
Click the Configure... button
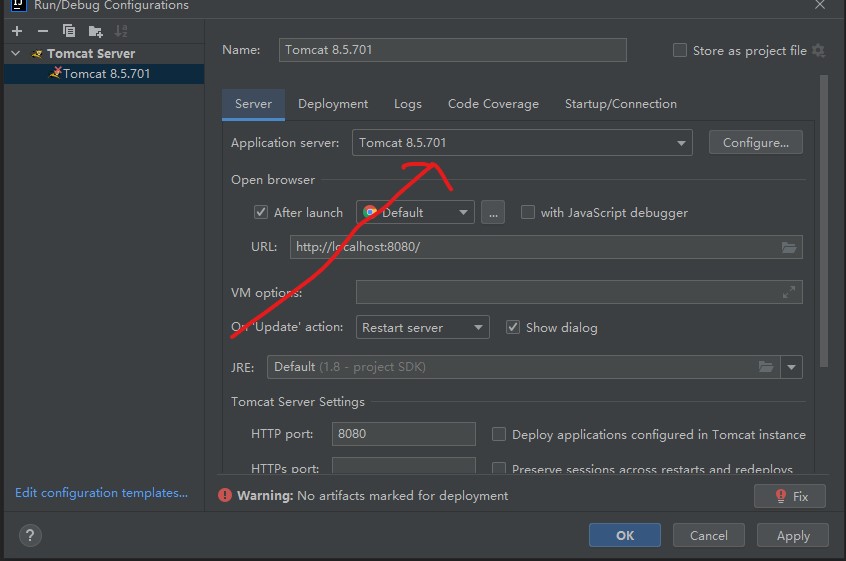[x=755, y=142]
